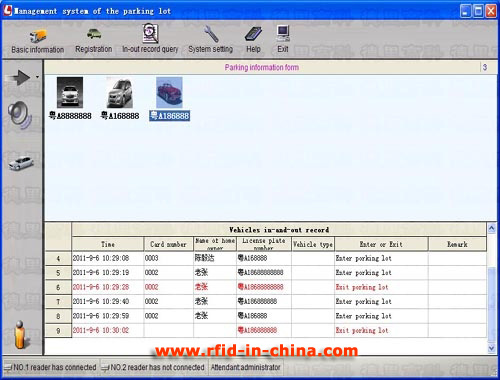Click the scroll down arrow of records table
Viewport: 500px width, 380px height.
pos(492,348)
